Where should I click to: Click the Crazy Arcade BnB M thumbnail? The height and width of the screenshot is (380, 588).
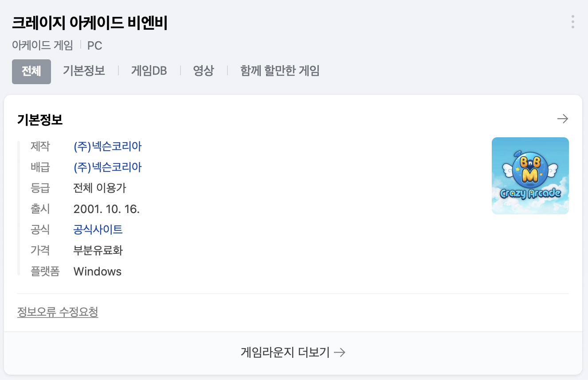click(x=530, y=176)
